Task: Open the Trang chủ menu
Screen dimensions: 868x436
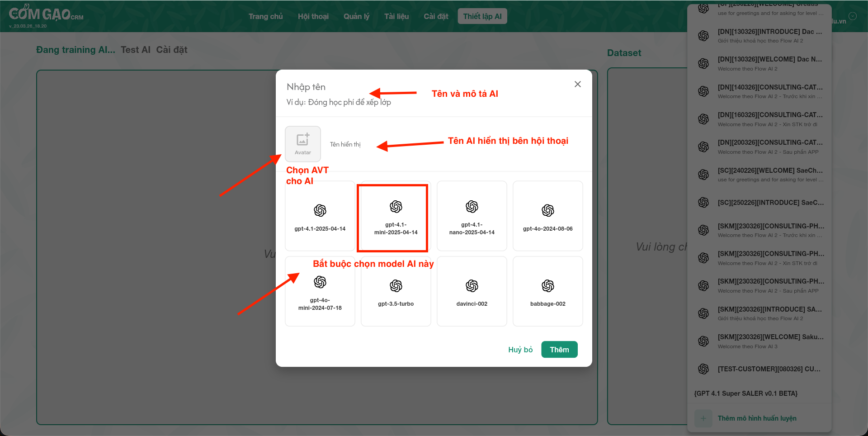Action: point(266,16)
